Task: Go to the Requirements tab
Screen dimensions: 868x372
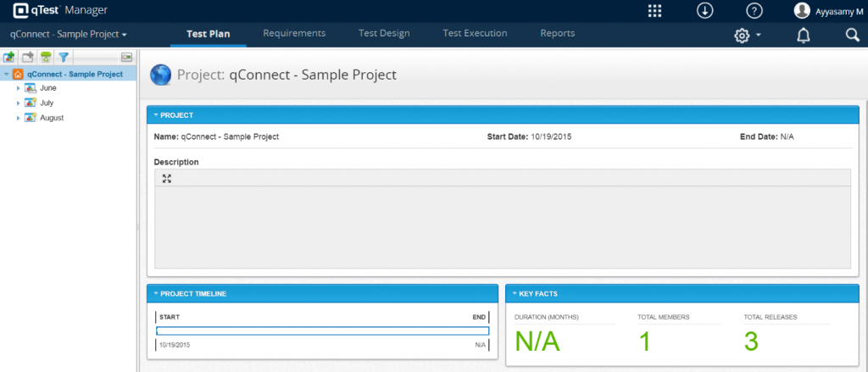Action: pos(294,34)
